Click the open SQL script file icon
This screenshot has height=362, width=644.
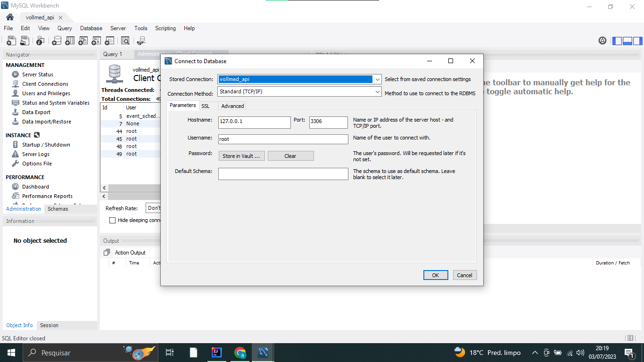click(x=25, y=41)
